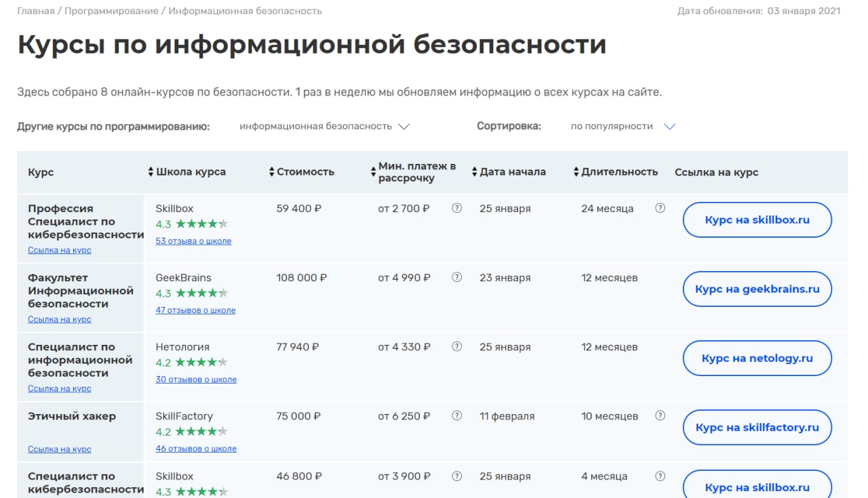Click the help icon beside 4 месяца
Screen dimensions: 868x498
660,476
